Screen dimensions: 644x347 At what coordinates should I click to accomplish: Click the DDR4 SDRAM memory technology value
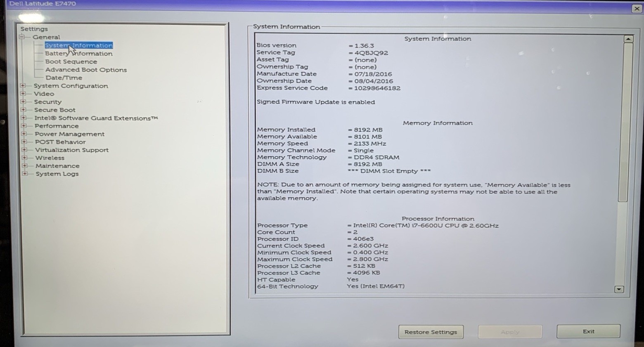(376, 157)
